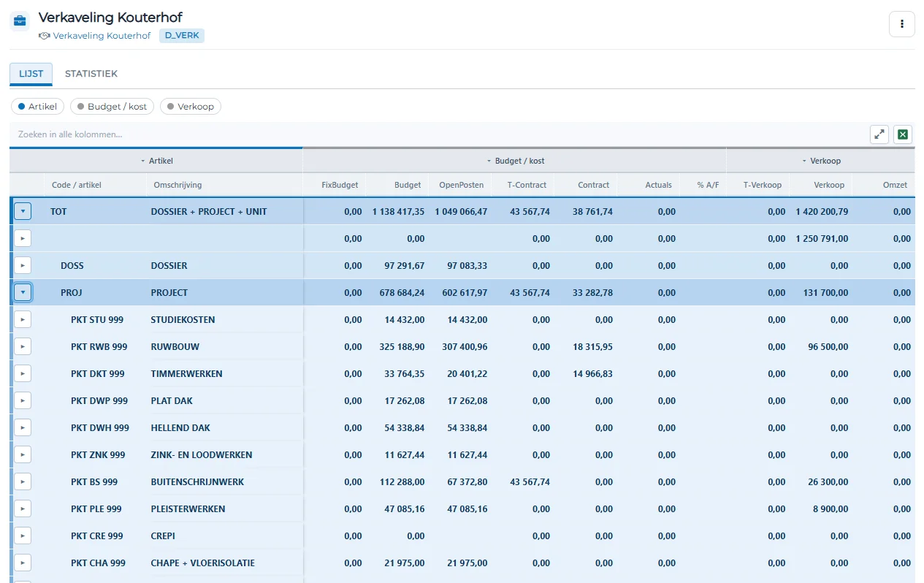The width and height of the screenshot is (924, 583).
Task: Export the table to Excel
Action: click(x=903, y=134)
